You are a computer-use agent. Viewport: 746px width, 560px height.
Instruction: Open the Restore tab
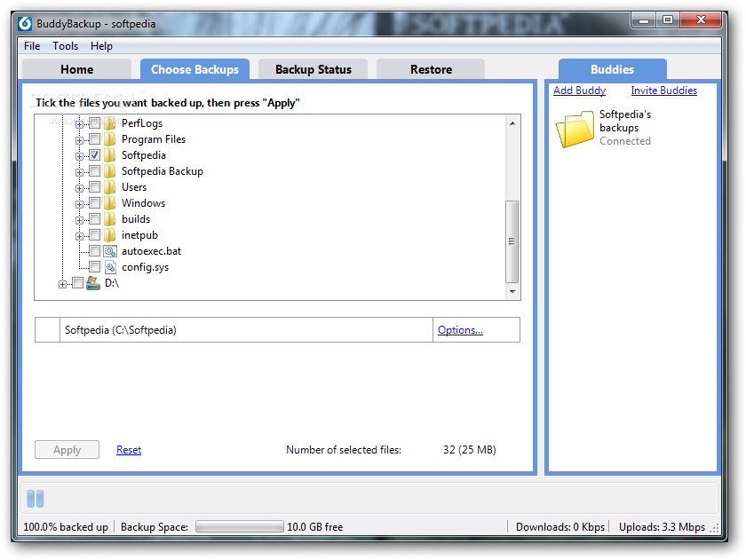(431, 69)
